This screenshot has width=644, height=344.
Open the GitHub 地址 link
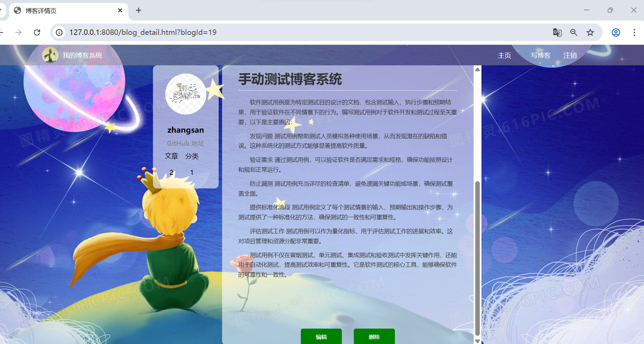(x=185, y=143)
